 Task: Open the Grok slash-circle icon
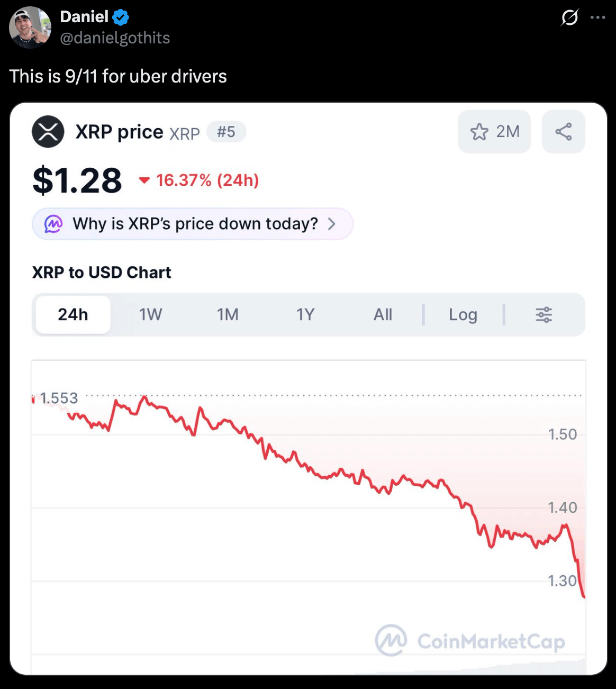click(x=569, y=18)
